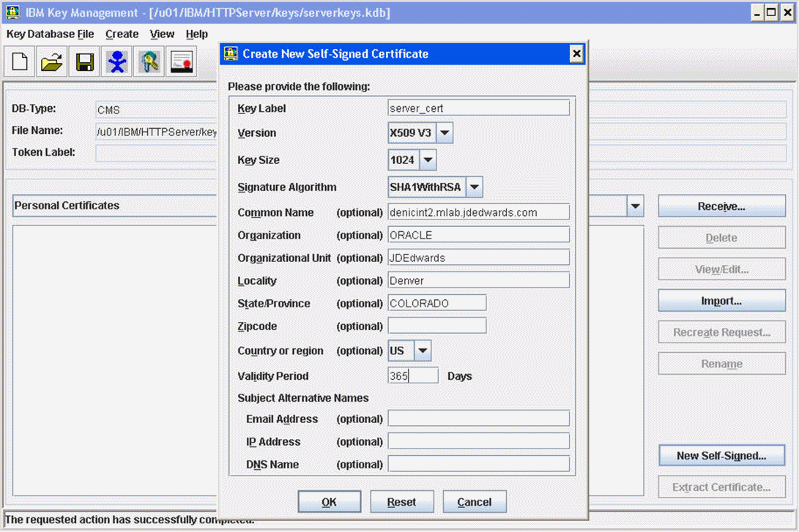Image resolution: width=799 pixels, height=532 pixels.
Task: Minimize the IBM Key Management window
Action: click(757, 12)
